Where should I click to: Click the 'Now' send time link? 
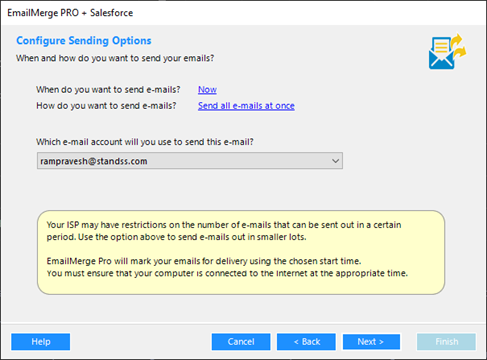pyautogui.click(x=207, y=90)
